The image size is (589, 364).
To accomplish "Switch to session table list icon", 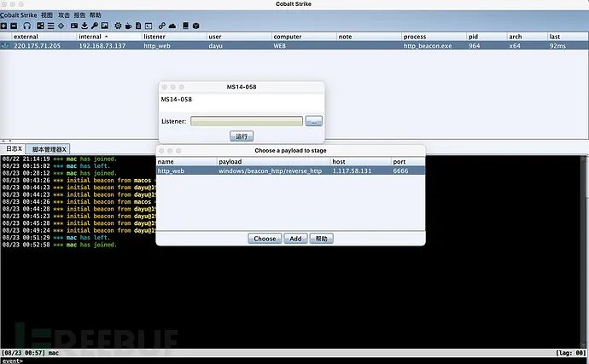I will (x=50, y=26).
